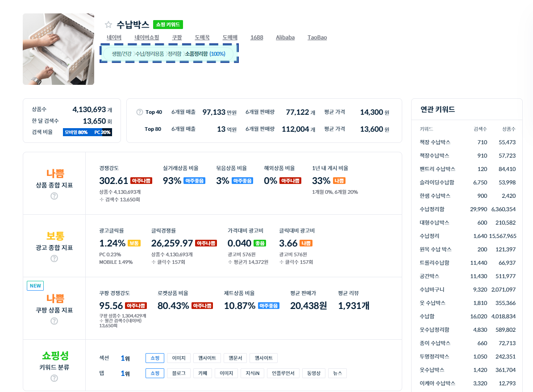Select 쇼핑 tag in 탭 row
This screenshot has height=392, width=533.
pyautogui.click(x=155, y=373)
